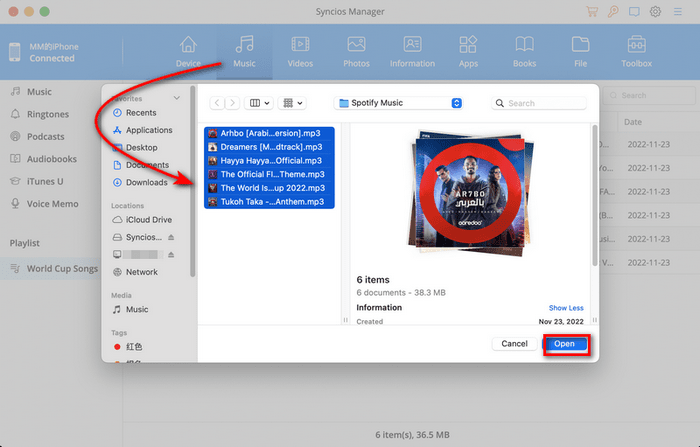The image size is (700, 447).
Task: Select the red tag color dot
Action: coord(117,346)
